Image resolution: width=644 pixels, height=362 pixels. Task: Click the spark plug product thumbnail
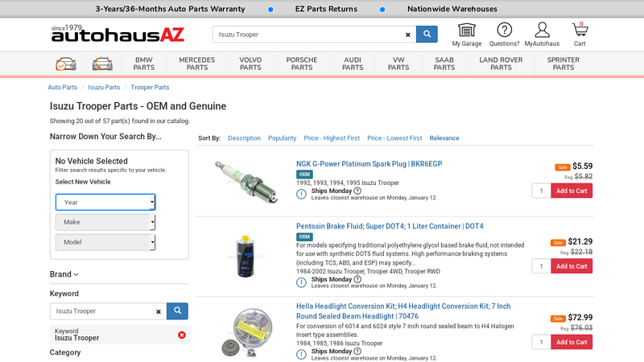pyautogui.click(x=246, y=181)
